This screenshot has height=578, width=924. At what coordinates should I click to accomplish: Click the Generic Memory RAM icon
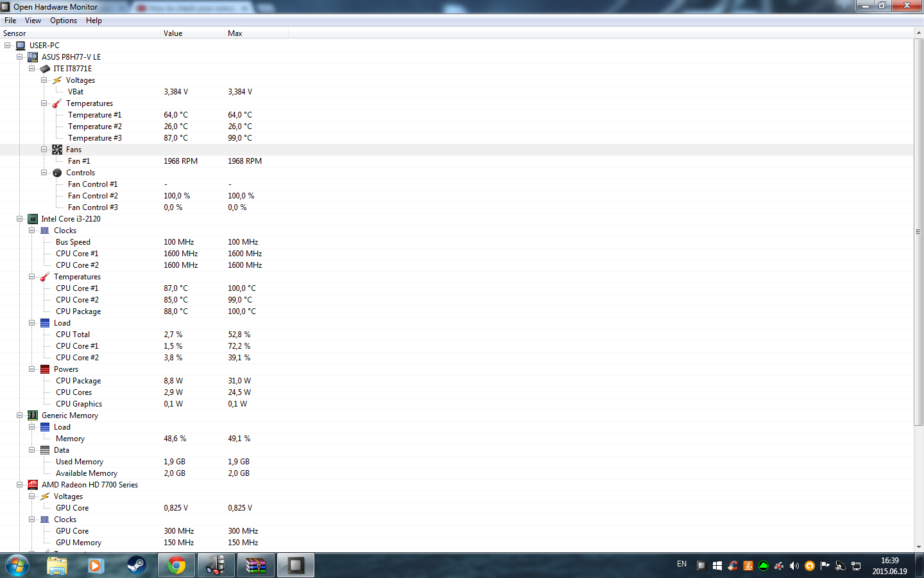click(x=33, y=416)
